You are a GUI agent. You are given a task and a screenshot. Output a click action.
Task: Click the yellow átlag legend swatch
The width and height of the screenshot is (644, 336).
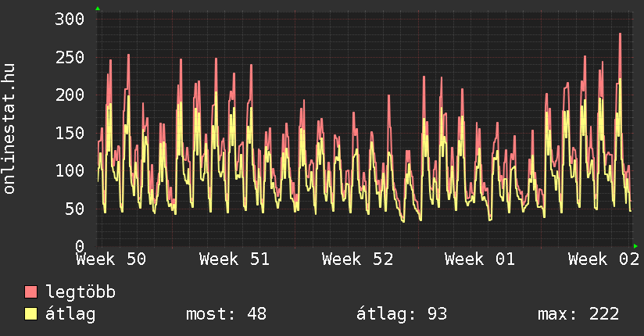click(31, 314)
